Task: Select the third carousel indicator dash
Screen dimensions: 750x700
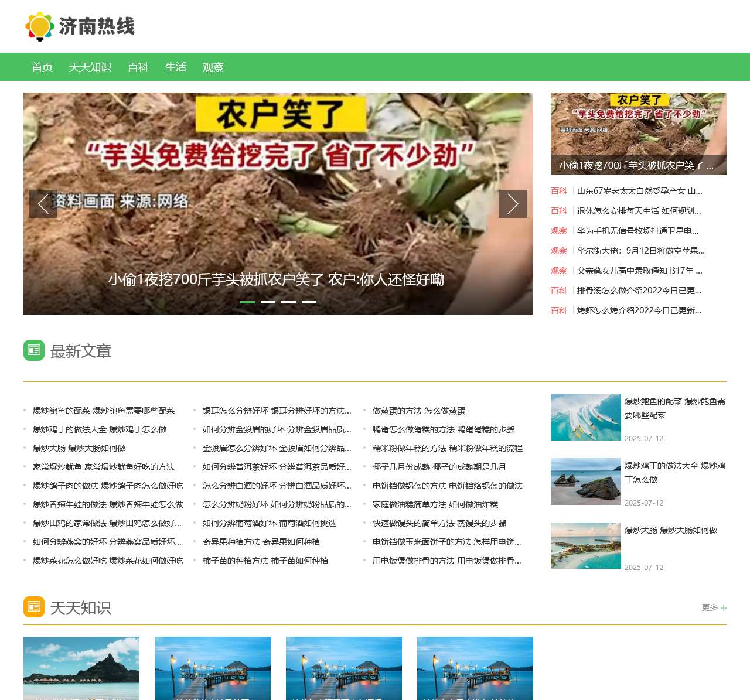Action: (x=288, y=302)
